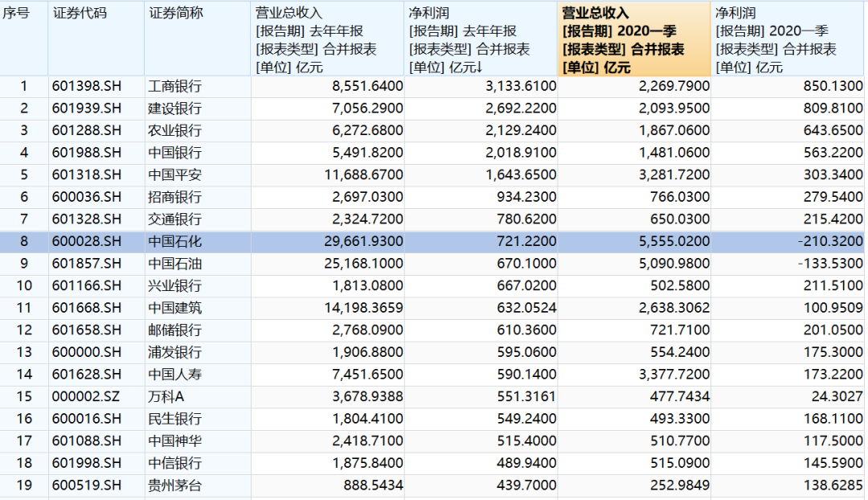Click the 证券简称 column header
868x500 pixels.
pos(198,39)
